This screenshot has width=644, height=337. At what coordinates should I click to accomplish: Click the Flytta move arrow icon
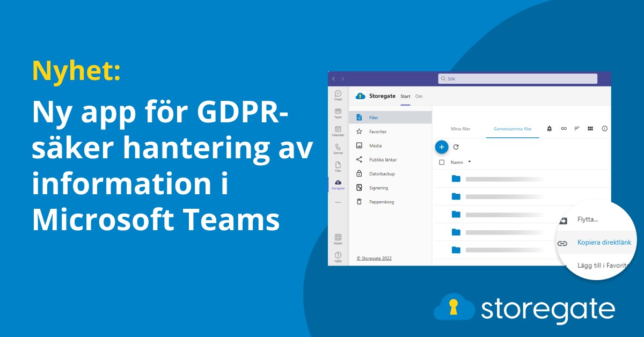(563, 221)
